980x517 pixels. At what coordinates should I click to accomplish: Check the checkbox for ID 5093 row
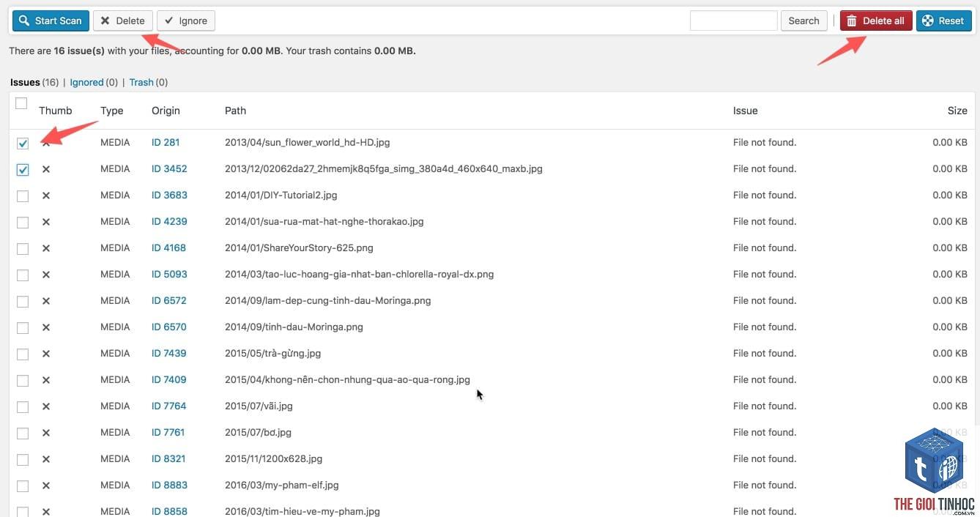(x=23, y=275)
